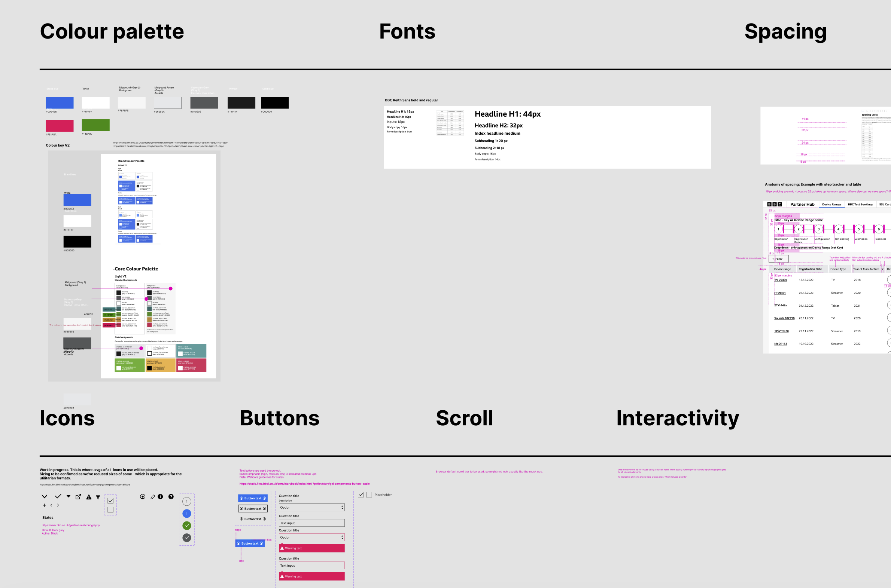Image resolution: width=891 pixels, height=588 pixels.
Task: Click the warning triangle icon in Icons row
Action: 89,497
